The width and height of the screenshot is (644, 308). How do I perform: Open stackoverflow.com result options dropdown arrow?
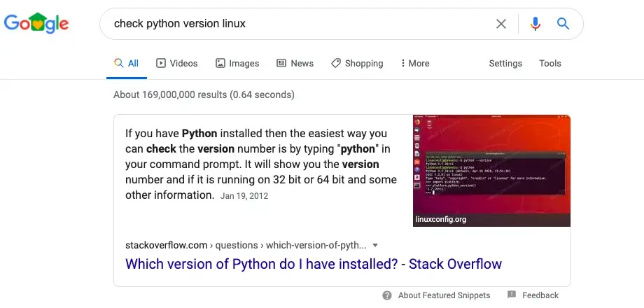coord(374,246)
